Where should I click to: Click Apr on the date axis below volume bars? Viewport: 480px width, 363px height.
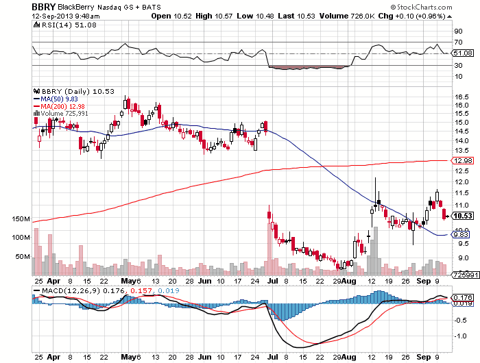point(54,281)
